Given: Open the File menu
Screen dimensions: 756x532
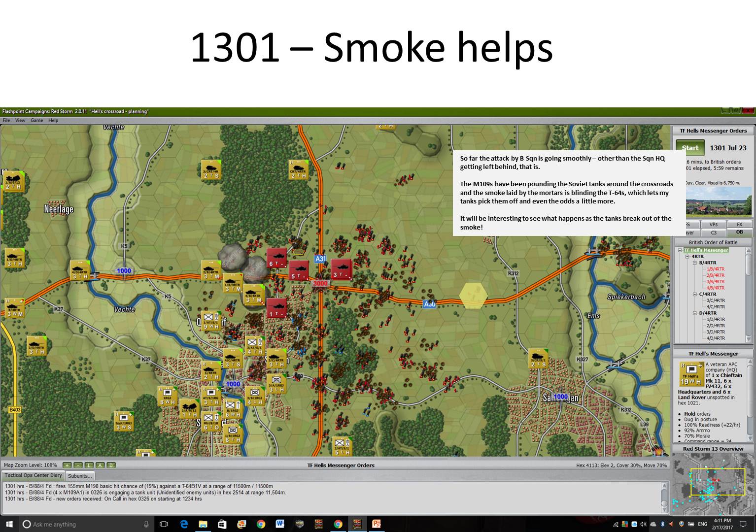Looking at the screenshot, I should (x=6, y=120).
